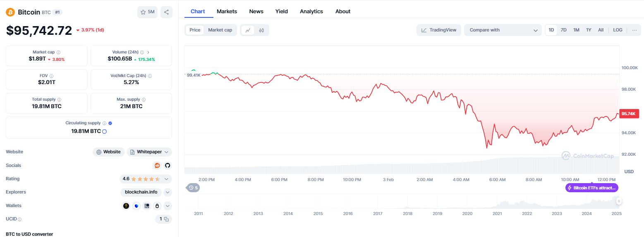The image size is (644, 237).
Task: Select the line chart icon
Action: pyautogui.click(x=248, y=30)
